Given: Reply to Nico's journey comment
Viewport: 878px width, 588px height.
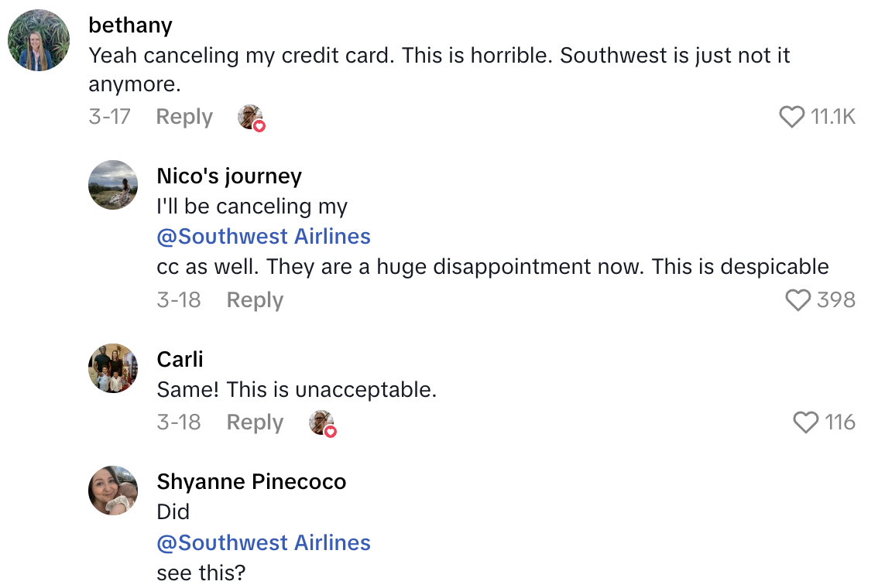Looking at the screenshot, I should tap(255, 300).
